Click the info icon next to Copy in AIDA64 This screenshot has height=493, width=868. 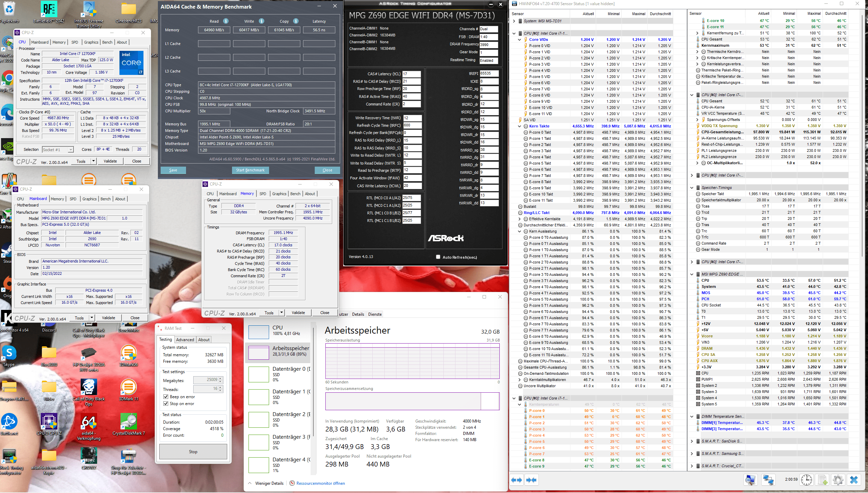tap(296, 21)
